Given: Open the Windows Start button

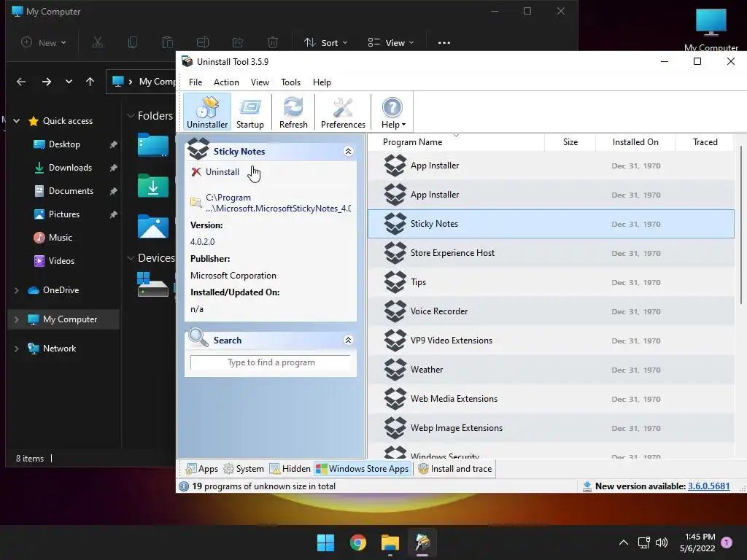Looking at the screenshot, I should pos(326,542).
